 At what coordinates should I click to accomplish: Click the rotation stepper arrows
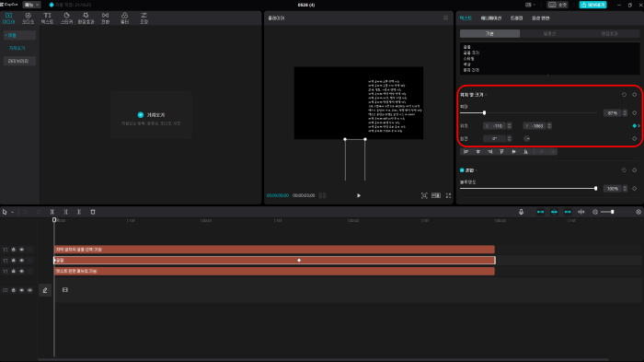pos(510,139)
